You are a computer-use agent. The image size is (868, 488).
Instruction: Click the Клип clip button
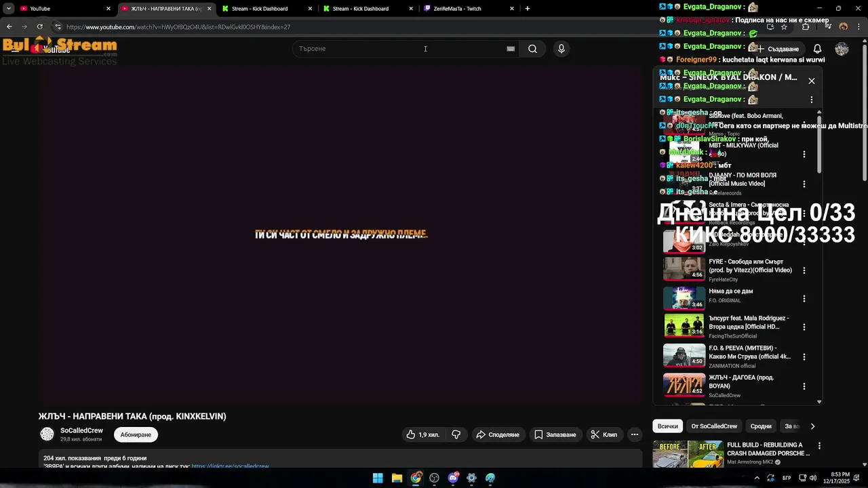click(x=604, y=434)
